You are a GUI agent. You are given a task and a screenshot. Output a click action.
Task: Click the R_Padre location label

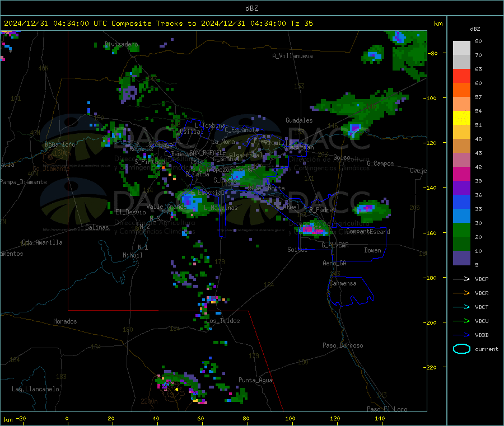click(x=321, y=210)
